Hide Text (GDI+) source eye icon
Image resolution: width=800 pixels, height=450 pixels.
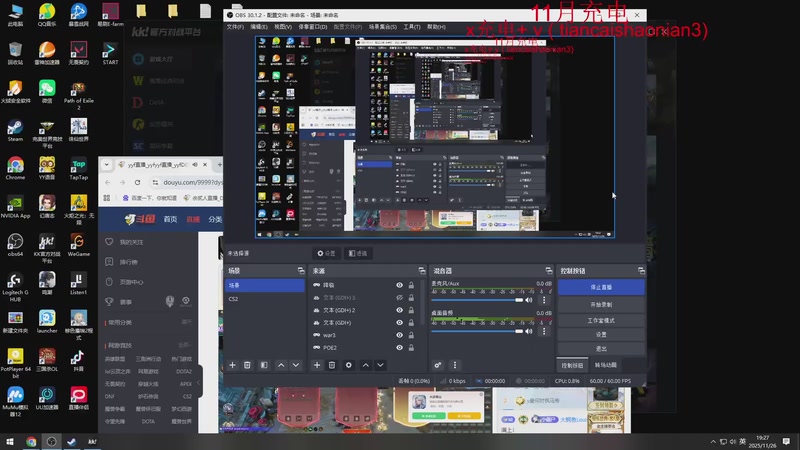coord(399,322)
